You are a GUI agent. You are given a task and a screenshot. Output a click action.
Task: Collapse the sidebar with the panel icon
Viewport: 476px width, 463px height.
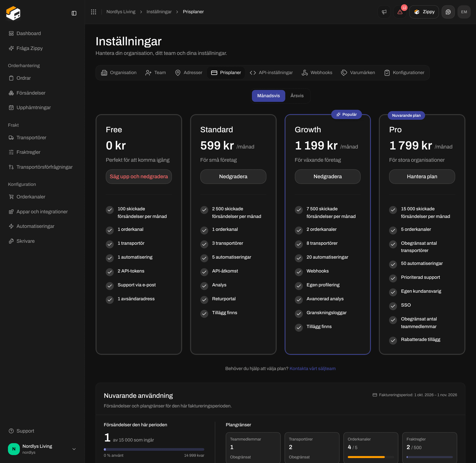pos(74,13)
